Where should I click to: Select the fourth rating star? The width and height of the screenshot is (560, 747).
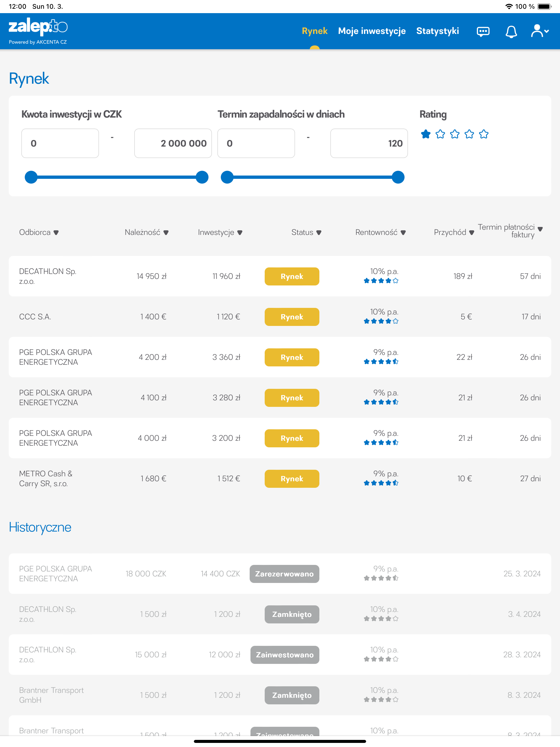(469, 134)
